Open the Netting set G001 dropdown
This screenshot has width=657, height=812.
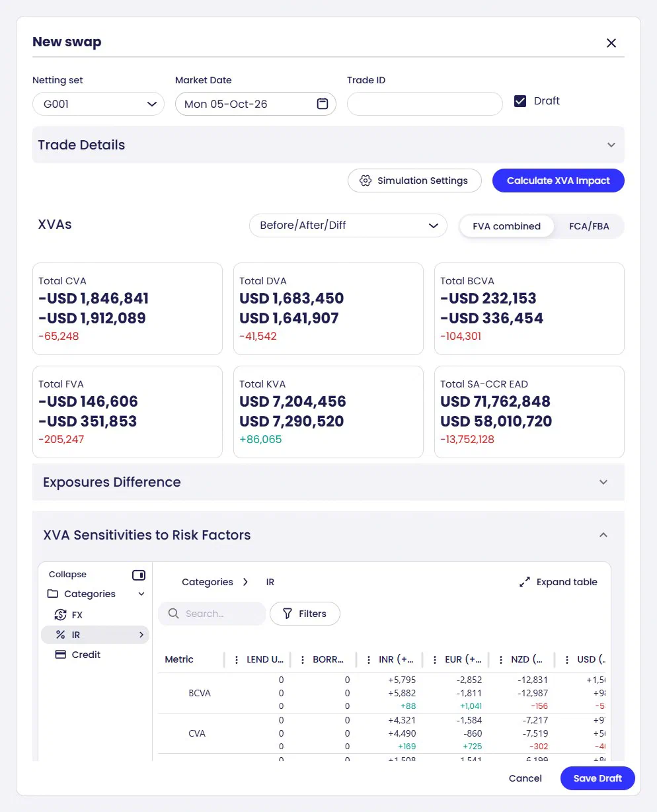point(98,104)
